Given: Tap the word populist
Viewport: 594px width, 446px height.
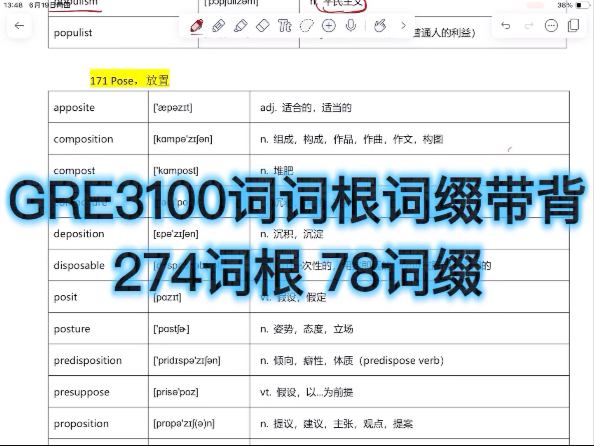Looking at the screenshot, I should [x=73, y=33].
